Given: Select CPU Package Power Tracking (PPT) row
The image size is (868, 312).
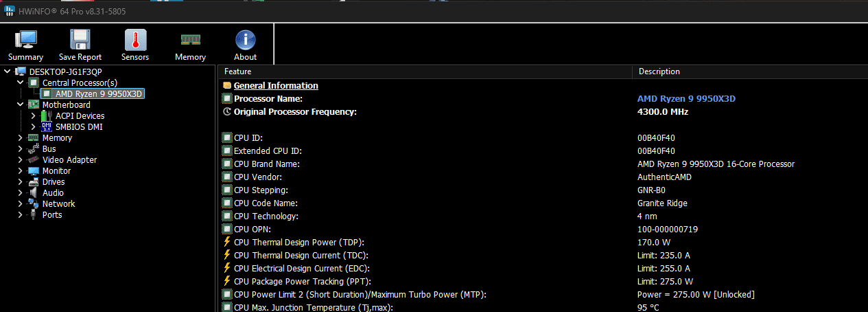Looking at the screenshot, I should coord(543,281).
